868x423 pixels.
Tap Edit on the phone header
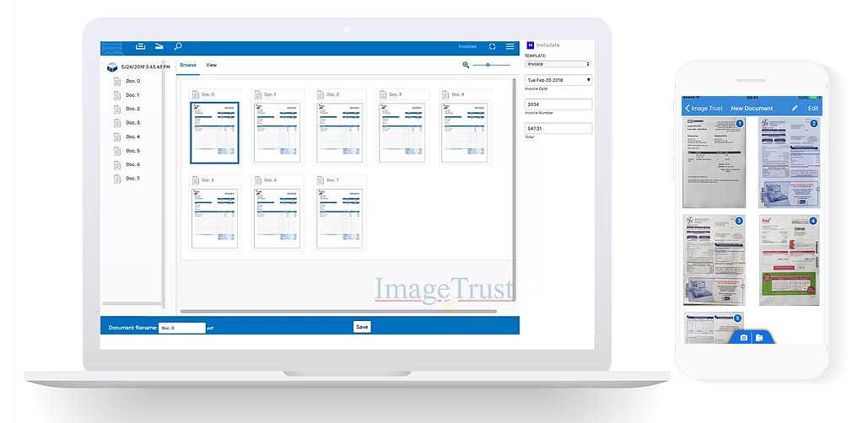pyautogui.click(x=813, y=109)
